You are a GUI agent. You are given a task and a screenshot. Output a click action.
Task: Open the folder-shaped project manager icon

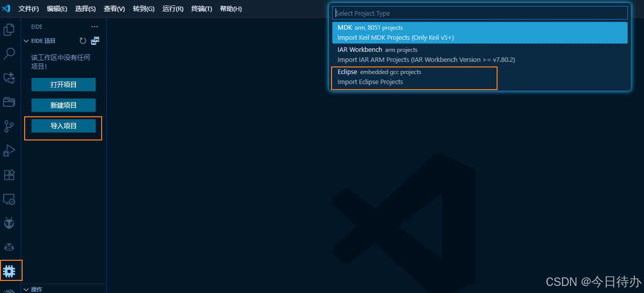[x=9, y=102]
